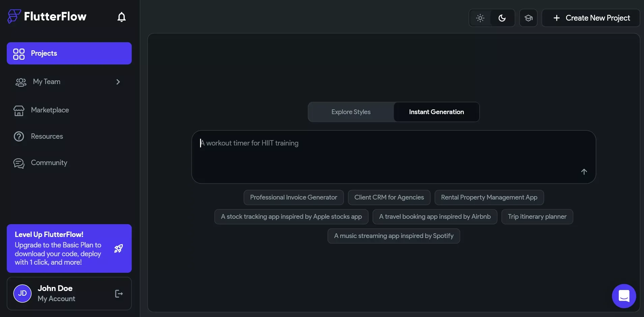The height and width of the screenshot is (317, 644).
Task: Switch to the Explore Styles tab
Action: pos(351,112)
